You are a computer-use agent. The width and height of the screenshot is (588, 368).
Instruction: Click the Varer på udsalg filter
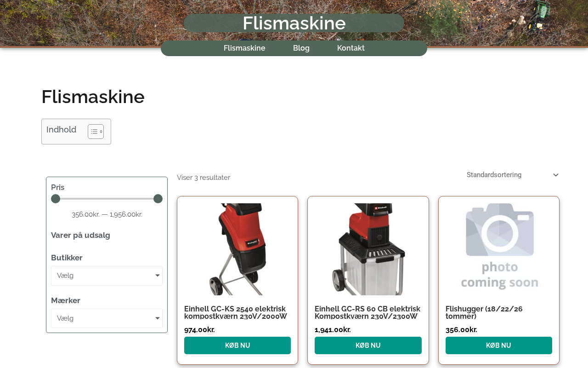pyautogui.click(x=80, y=236)
